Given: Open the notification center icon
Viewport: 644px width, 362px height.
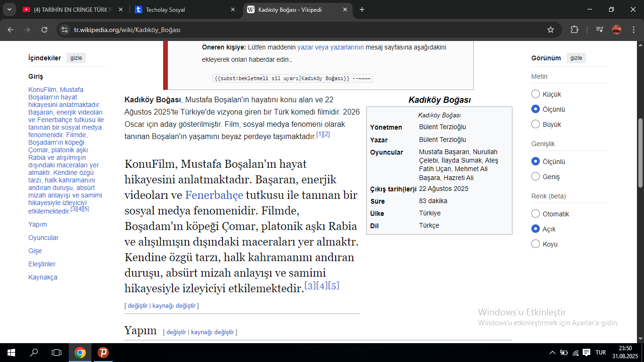Looking at the screenshot, I should (x=586, y=353).
